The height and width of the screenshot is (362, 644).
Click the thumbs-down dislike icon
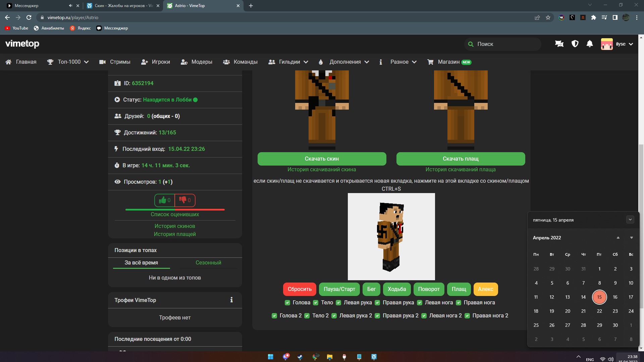pyautogui.click(x=183, y=200)
